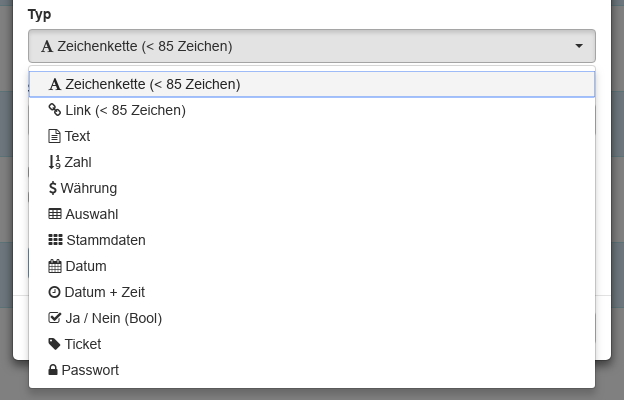
Task: Choose the Datum + Zeit entry
Action: tap(104, 292)
